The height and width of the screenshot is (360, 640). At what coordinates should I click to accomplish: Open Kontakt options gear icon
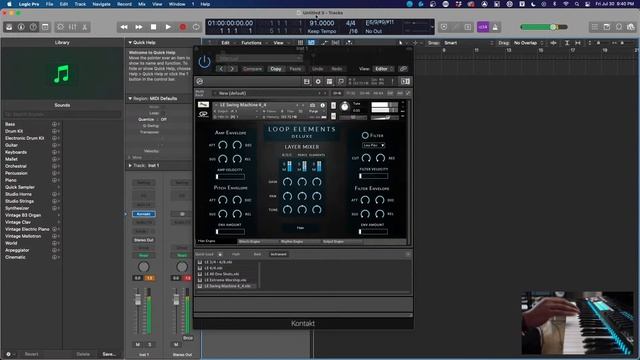click(318, 82)
